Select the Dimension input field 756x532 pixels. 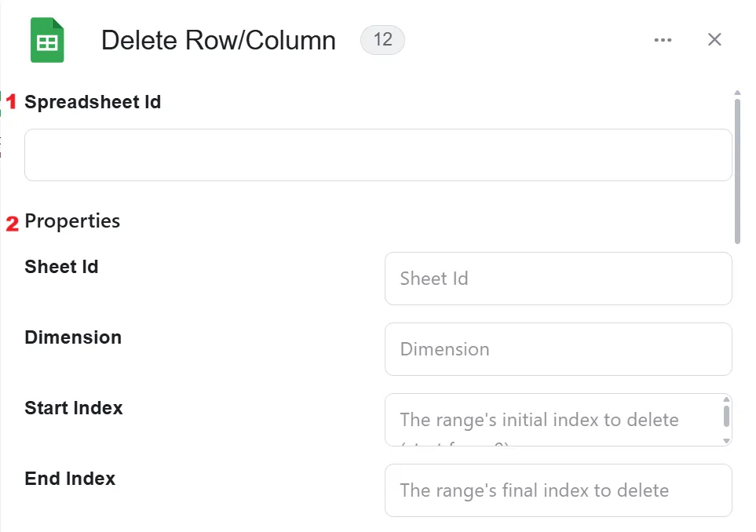[558, 349]
